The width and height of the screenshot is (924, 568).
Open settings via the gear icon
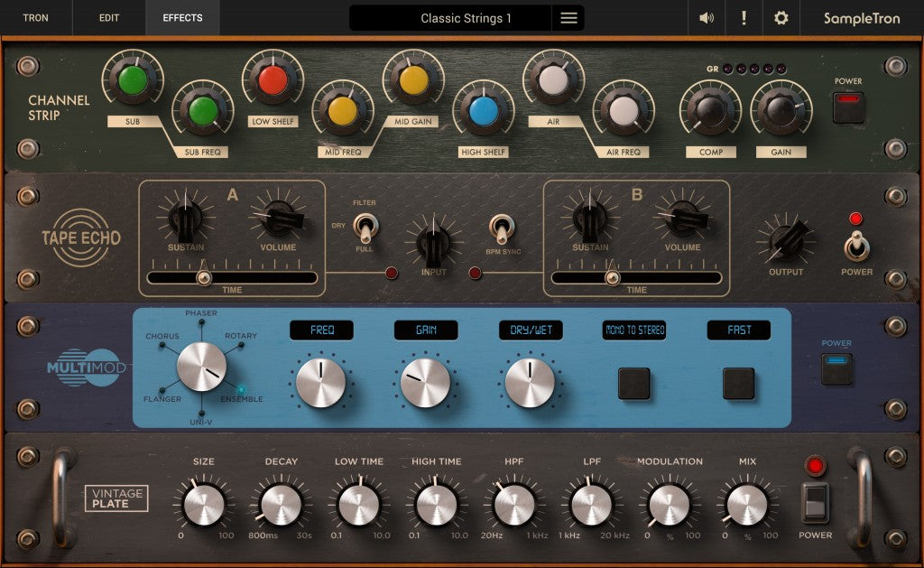[781, 18]
